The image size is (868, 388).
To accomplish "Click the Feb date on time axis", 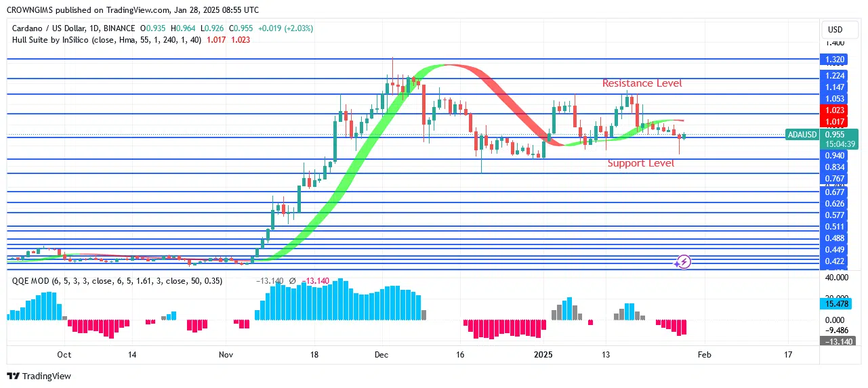I will (705, 354).
